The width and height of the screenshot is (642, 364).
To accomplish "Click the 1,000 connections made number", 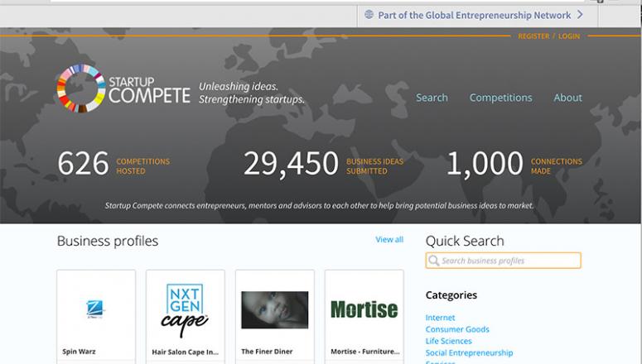I will [485, 164].
